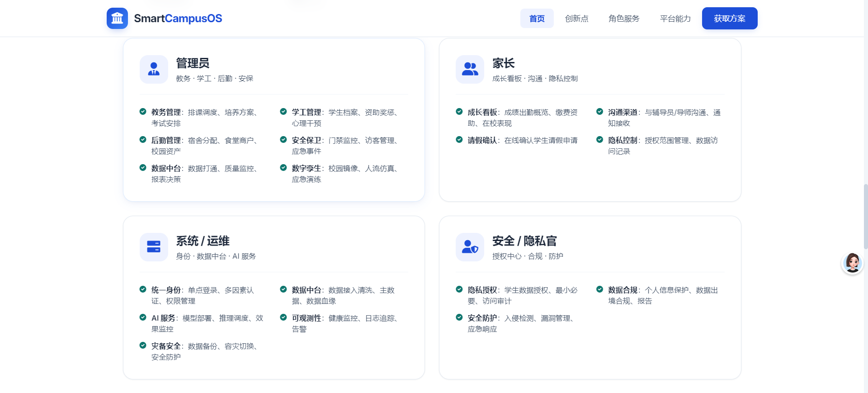The width and height of the screenshot is (868, 393).
Task: Open the 创新点 nav item
Action: (577, 19)
